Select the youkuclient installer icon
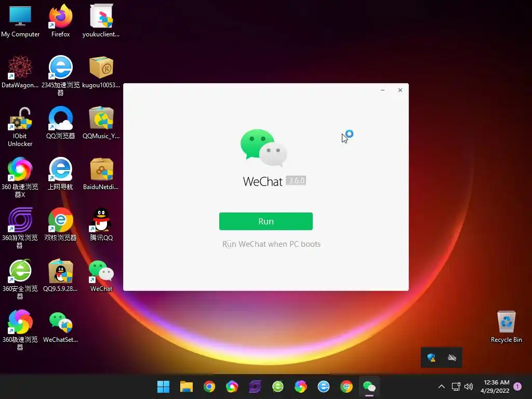Screen dimensions: 532x399 pyautogui.click(x=101, y=21)
